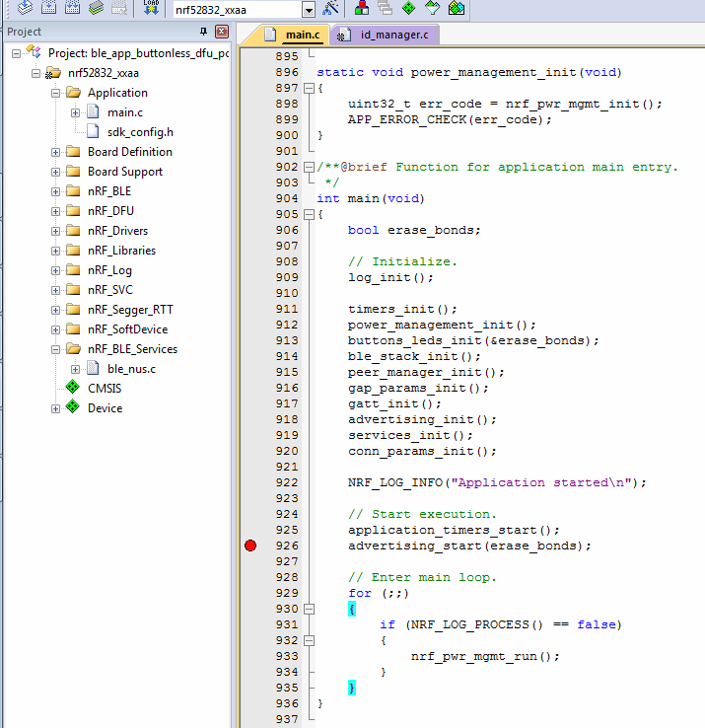Click the Device green diamond component icon
705x728 pixels.
click(x=72, y=406)
